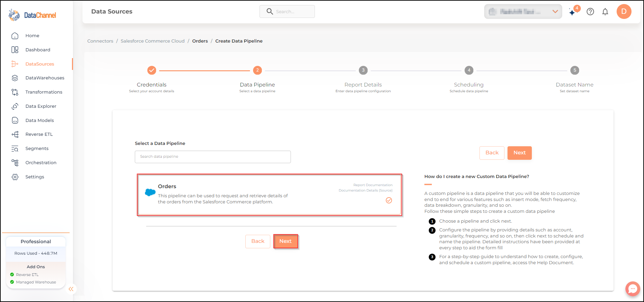Collapse the sidebar with double chevron
This screenshot has height=302, width=644.
[71, 289]
